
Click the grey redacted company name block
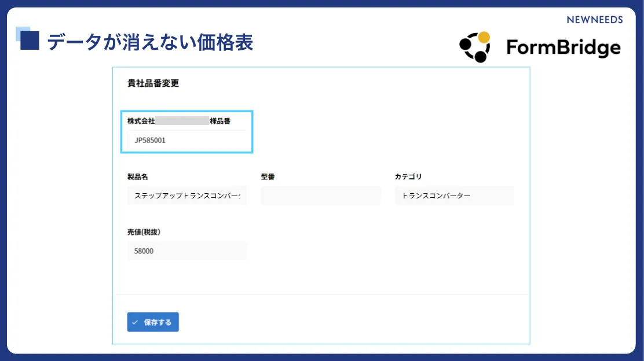pos(182,121)
